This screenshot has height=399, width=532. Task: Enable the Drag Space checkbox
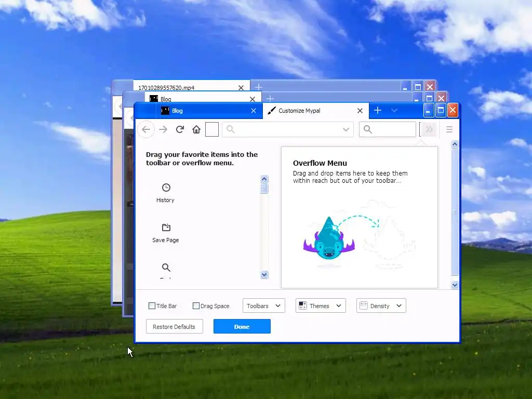tap(196, 305)
